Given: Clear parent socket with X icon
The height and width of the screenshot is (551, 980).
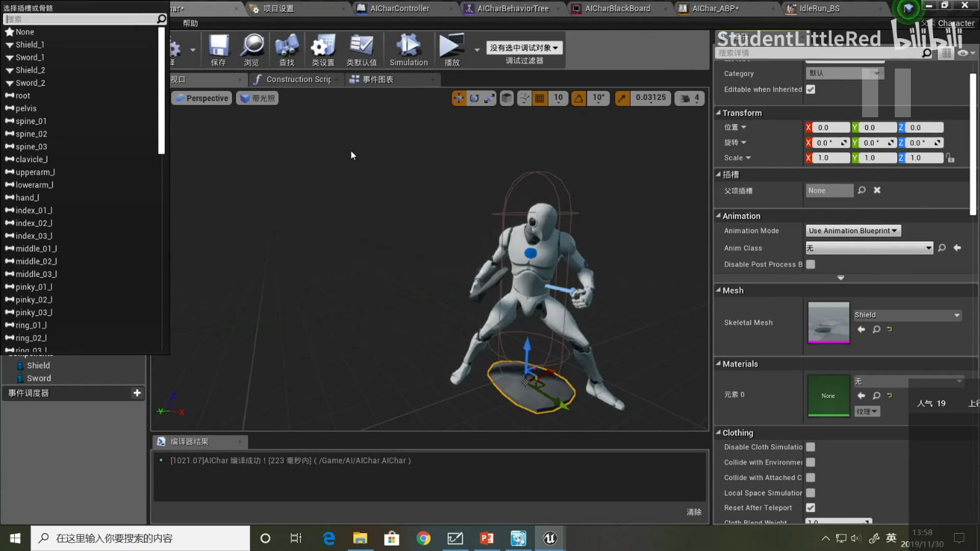Looking at the screenshot, I should [877, 190].
